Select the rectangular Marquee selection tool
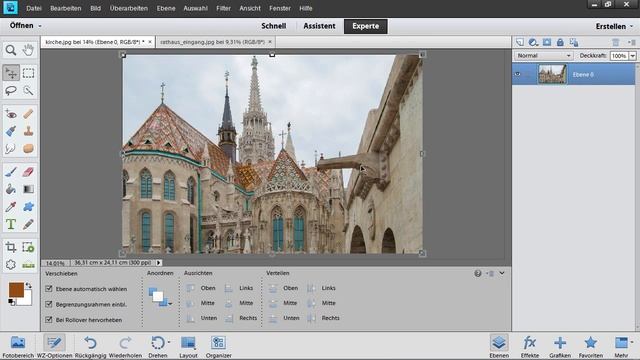The height and width of the screenshot is (360, 640). (28, 73)
